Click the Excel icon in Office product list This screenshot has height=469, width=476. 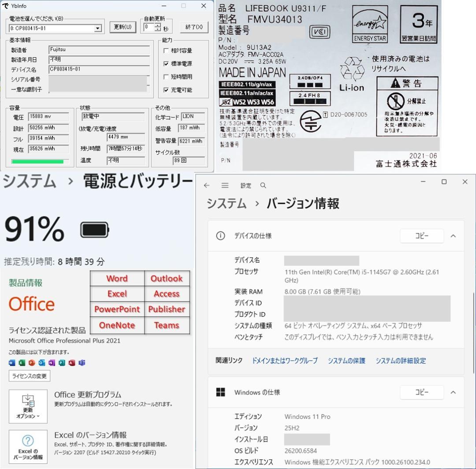[22, 363]
